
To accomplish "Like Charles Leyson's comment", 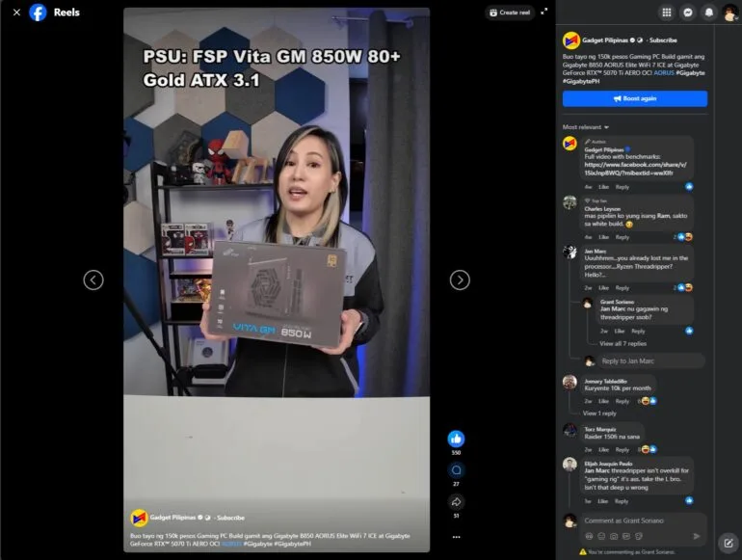I will coord(603,237).
